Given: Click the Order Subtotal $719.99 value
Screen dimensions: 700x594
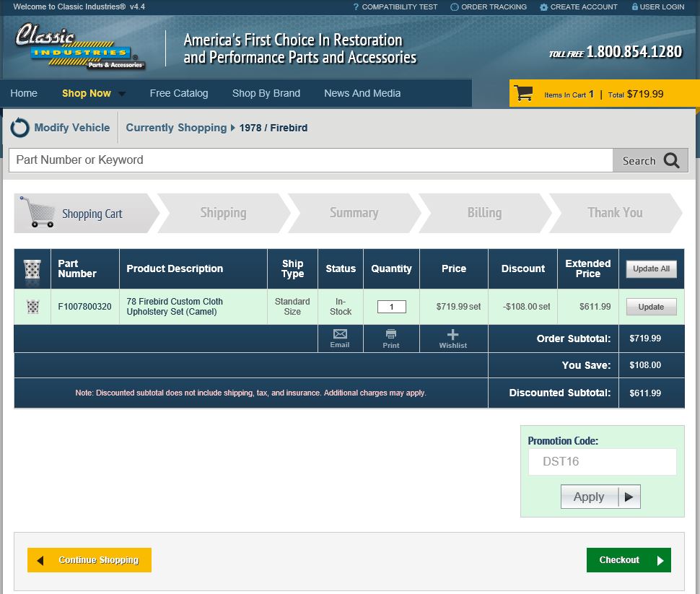Looking at the screenshot, I should (x=645, y=339).
